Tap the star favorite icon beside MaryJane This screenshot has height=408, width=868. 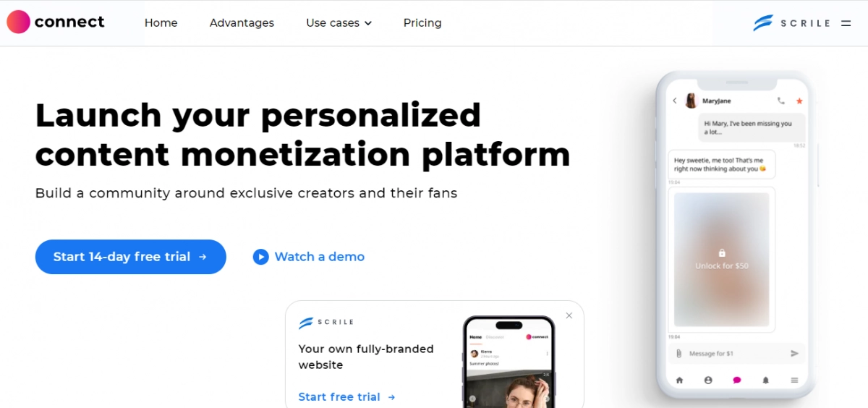pos(799,101)
